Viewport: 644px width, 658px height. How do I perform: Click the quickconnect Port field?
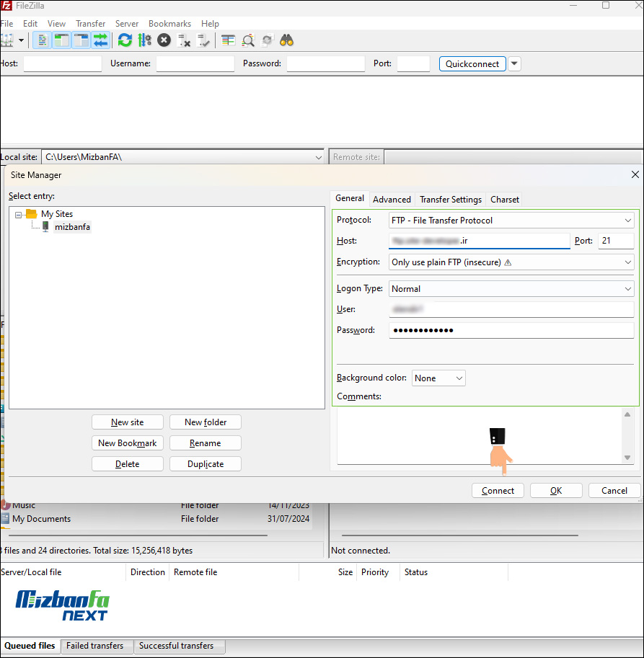(413, 64)
